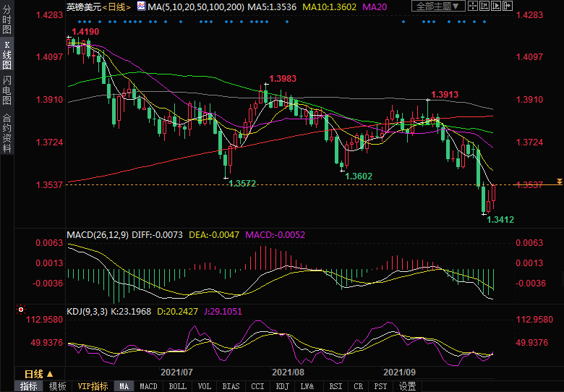
Task: Enable the RSI indicator
Action: tap(336, 386)
